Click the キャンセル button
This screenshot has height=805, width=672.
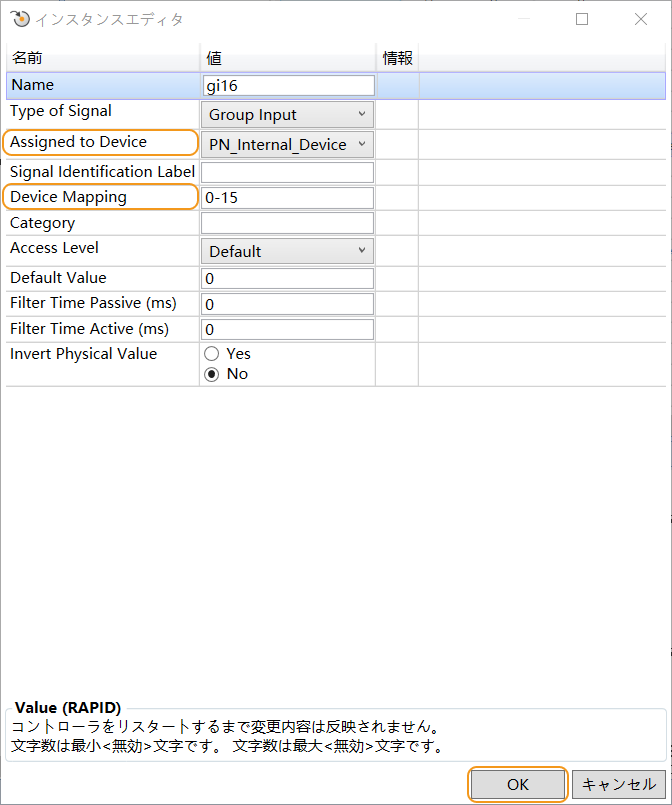[618, 784]
